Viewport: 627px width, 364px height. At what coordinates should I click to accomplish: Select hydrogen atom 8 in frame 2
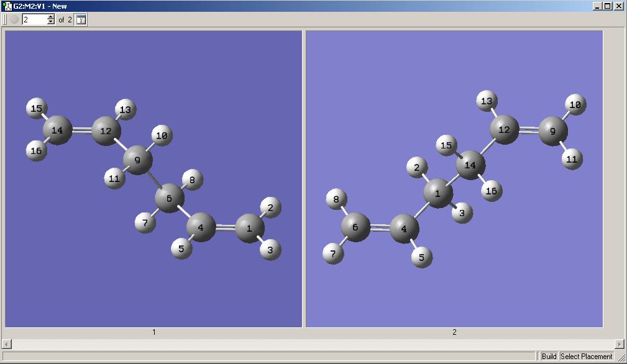(x=336, y=199)
